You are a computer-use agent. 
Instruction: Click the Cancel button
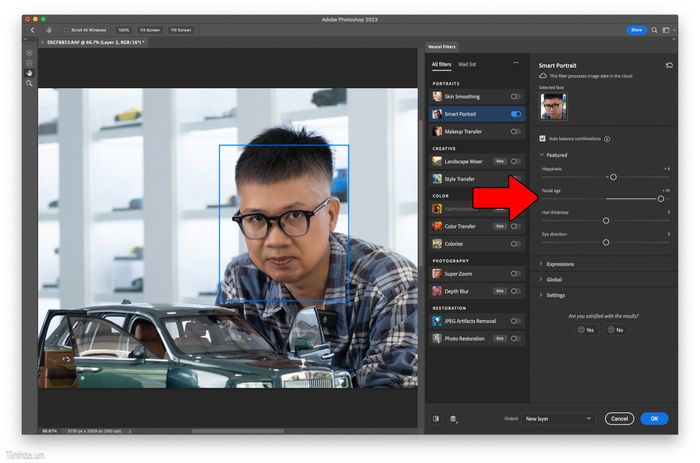pos(619,418)
